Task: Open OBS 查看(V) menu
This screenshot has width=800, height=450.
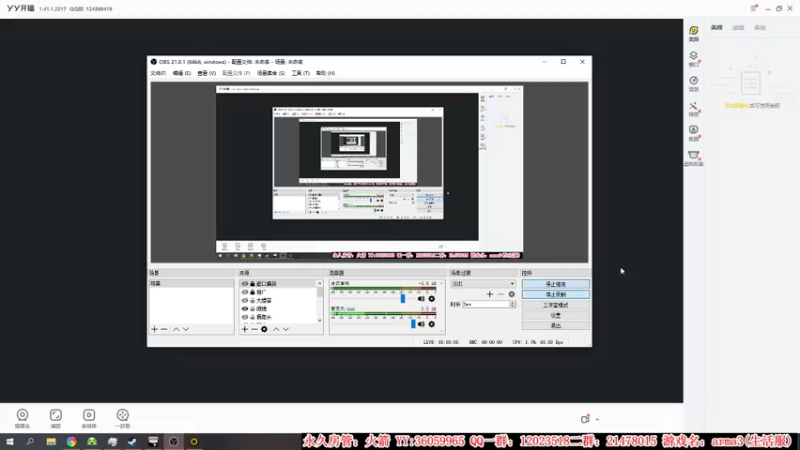Action: (x=207, y=73)
